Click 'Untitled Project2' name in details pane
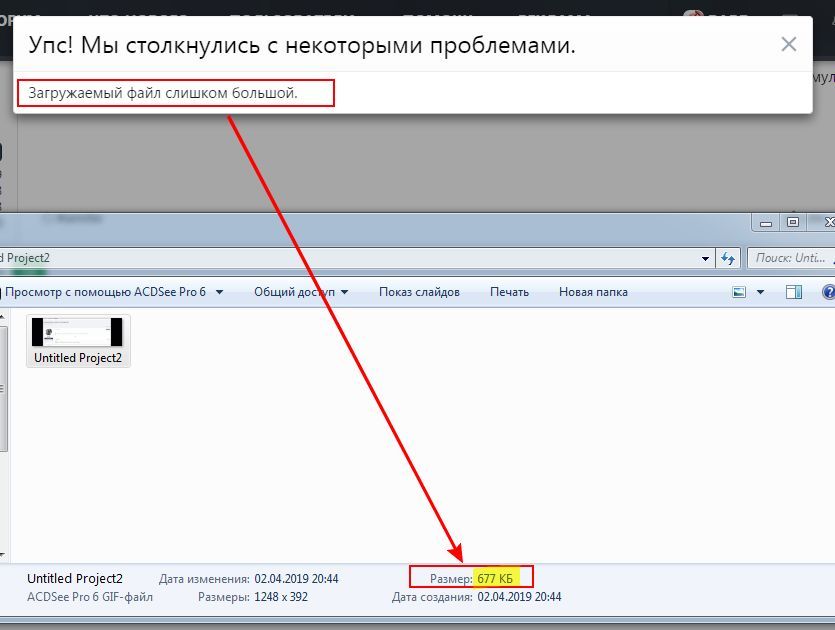835x630 pixels. click(75, 579)
